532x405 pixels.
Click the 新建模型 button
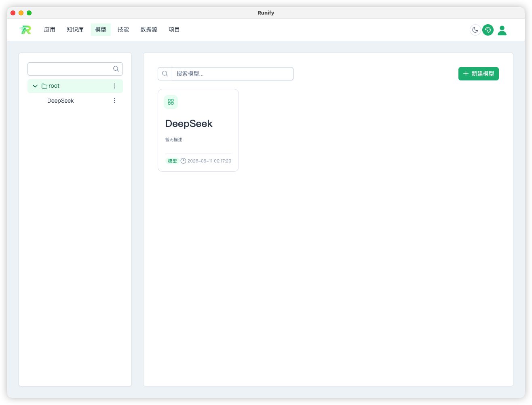(x=479, y=74)
